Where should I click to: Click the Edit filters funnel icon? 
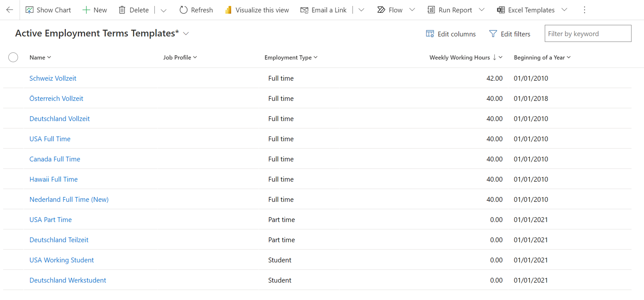click(x=493, y=34)
